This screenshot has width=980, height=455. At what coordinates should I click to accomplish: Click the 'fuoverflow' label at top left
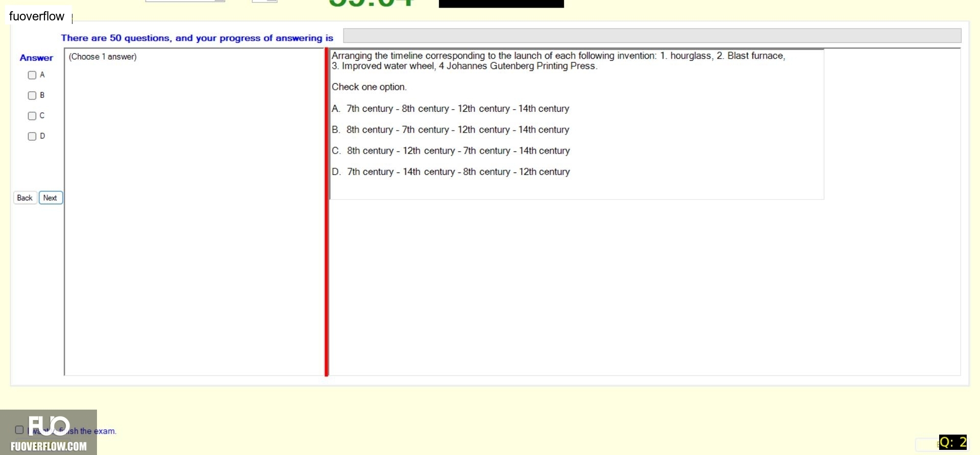(x=37, y=16)
